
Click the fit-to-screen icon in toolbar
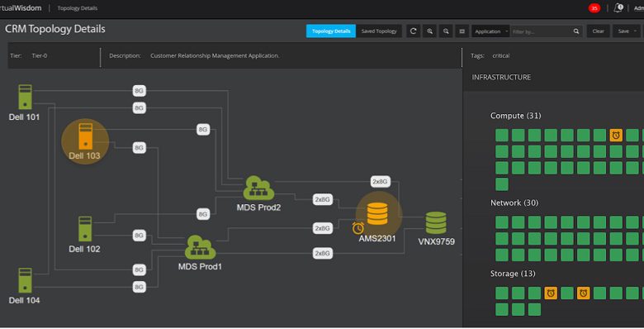(x=462, y=31)
